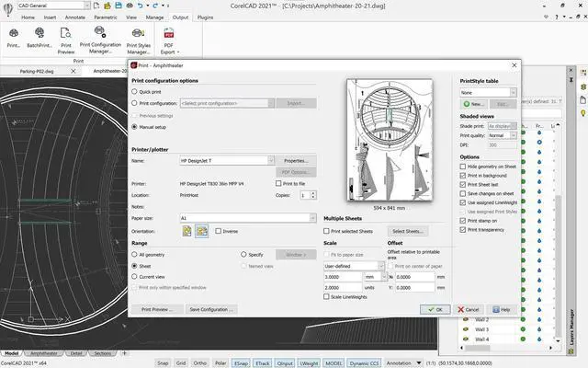Switch to the Parametric ribbon tab
The height and width of the screenshot is (368, 588).
coord(106,17)
